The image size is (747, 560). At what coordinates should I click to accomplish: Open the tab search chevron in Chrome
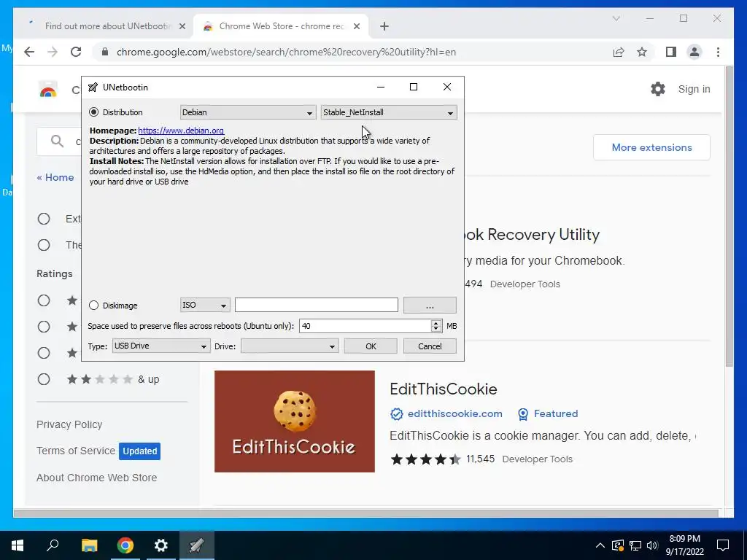(x=616, y=18)
